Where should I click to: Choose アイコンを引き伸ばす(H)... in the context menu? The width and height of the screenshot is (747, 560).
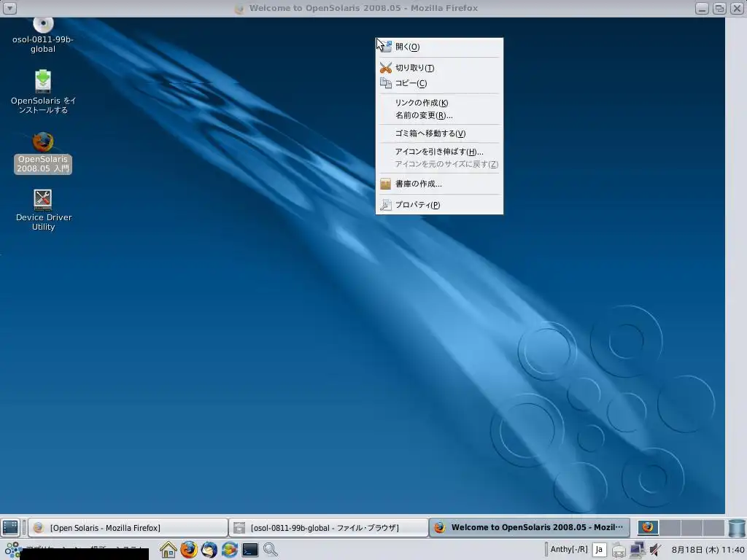tap(439, 152)
